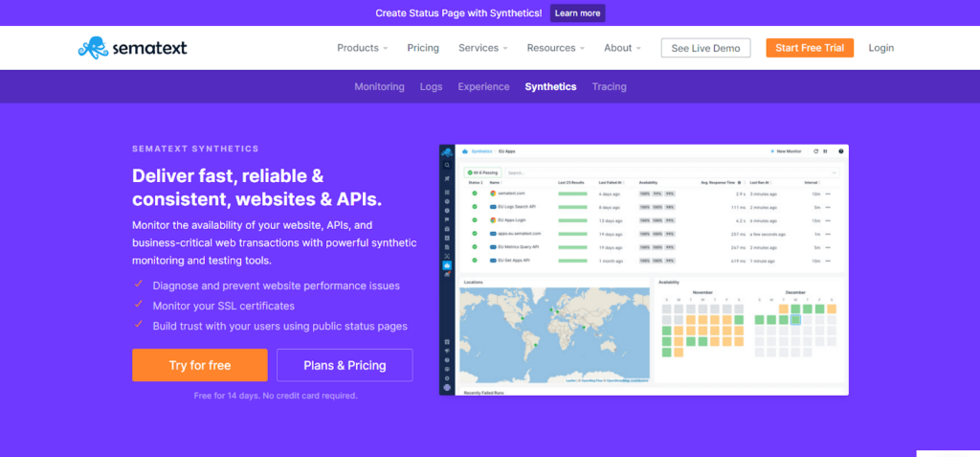Click the green results bar for sematext.com
The width and height of the screenshot is (980, 457).
572,194
